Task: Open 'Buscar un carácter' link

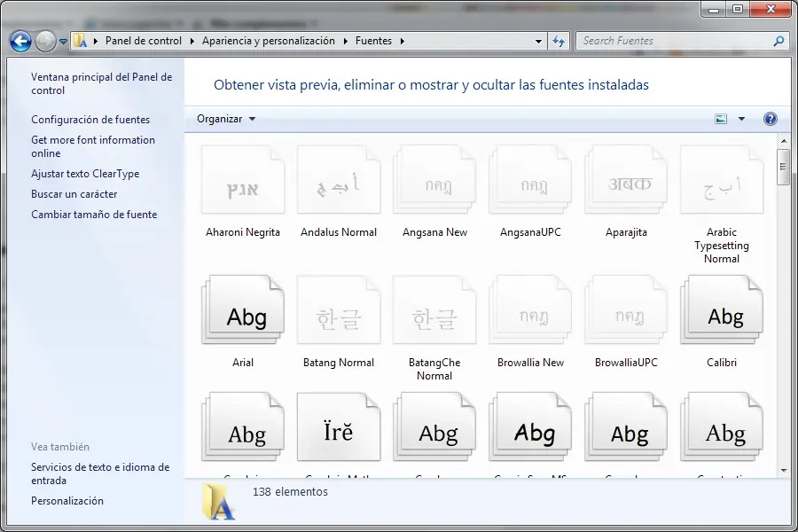Action: (x=74, y=194)
